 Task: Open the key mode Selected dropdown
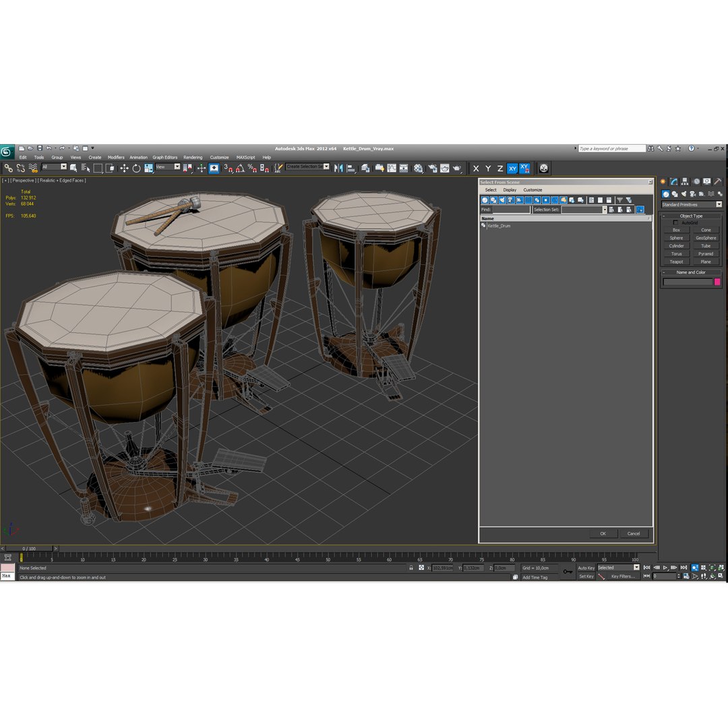click(x=618, y=568)
